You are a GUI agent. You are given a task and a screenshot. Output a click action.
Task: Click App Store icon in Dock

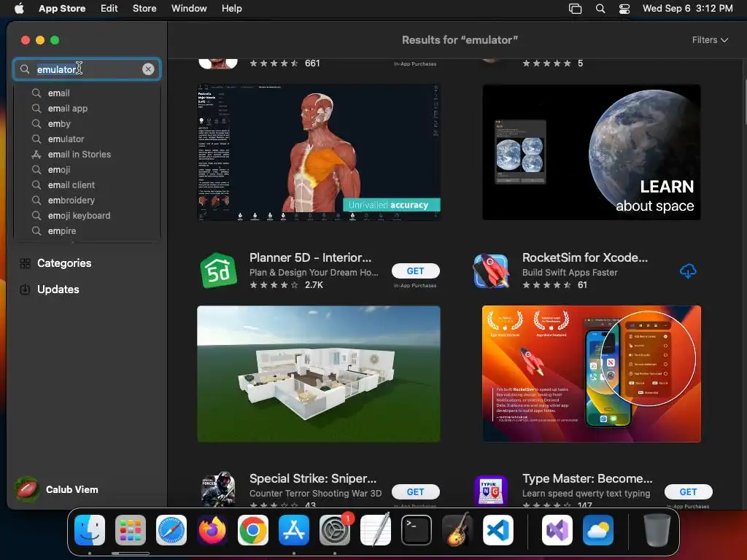294,530
